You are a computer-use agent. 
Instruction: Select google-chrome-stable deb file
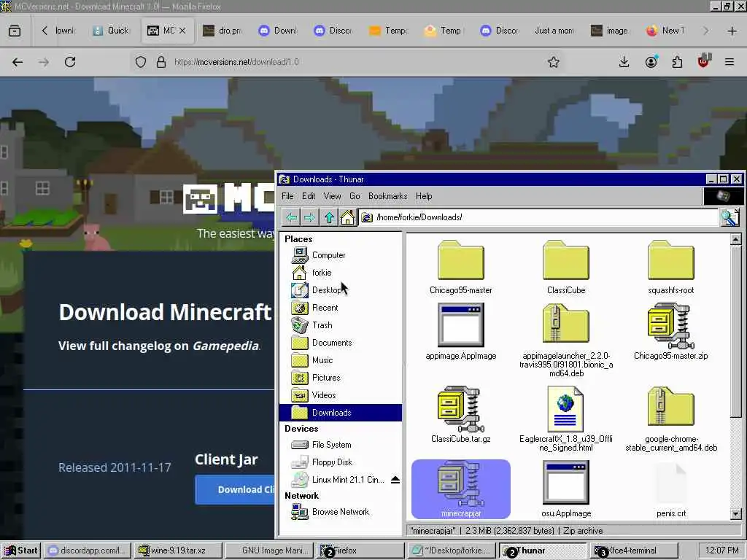click(671, 407)
